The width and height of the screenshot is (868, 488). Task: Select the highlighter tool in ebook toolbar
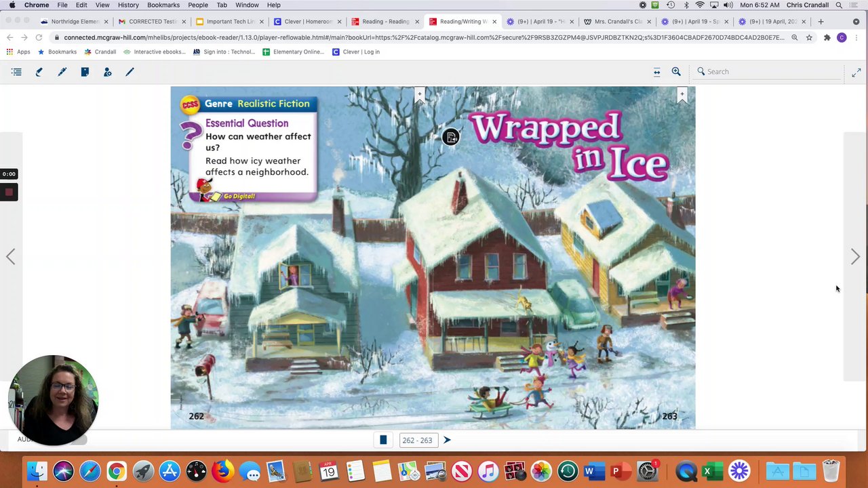(x=39, y=72)
